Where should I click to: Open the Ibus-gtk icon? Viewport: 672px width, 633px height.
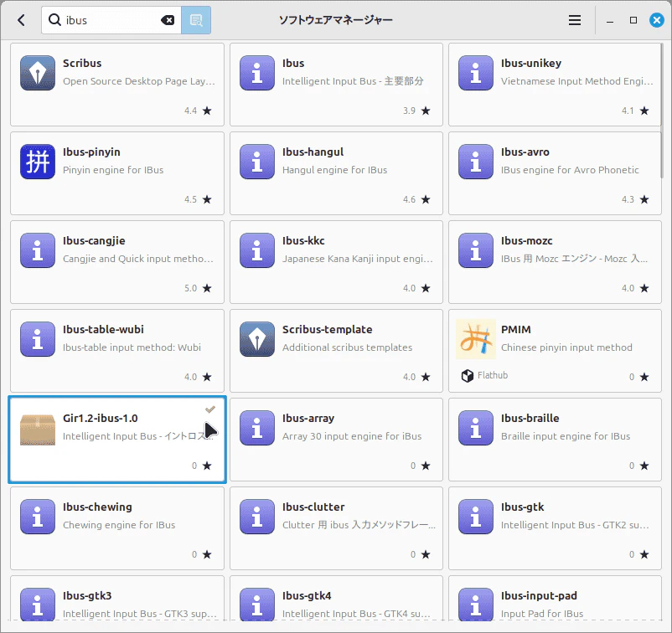click(476, 516)
